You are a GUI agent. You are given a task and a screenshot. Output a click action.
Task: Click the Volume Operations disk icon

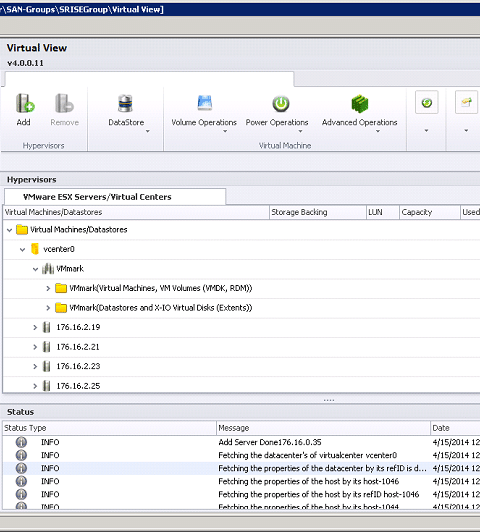205,103
